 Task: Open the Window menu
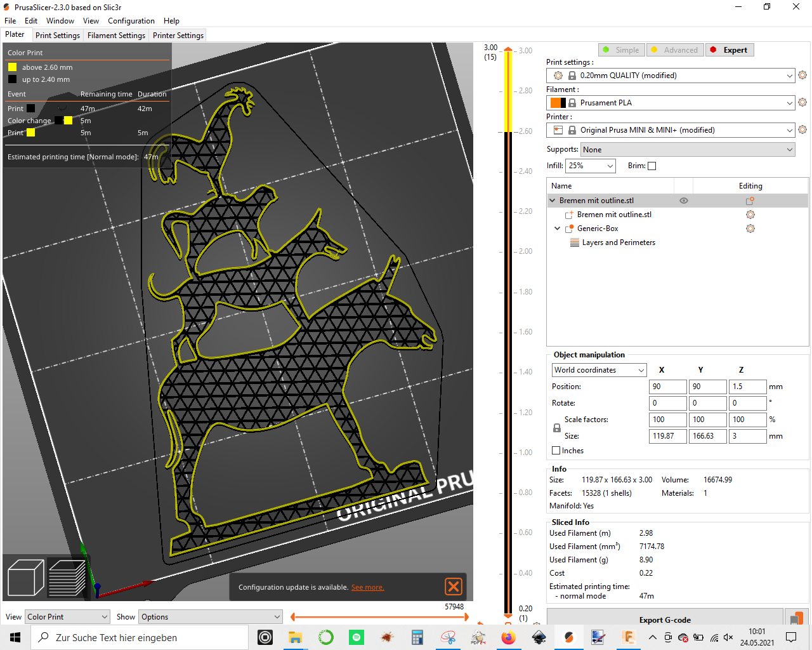[x=60, y=21]
